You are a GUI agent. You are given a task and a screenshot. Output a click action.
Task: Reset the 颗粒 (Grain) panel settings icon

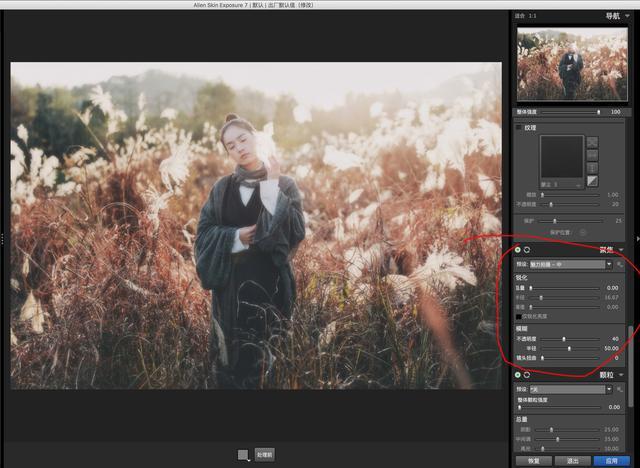click(527, 375)
